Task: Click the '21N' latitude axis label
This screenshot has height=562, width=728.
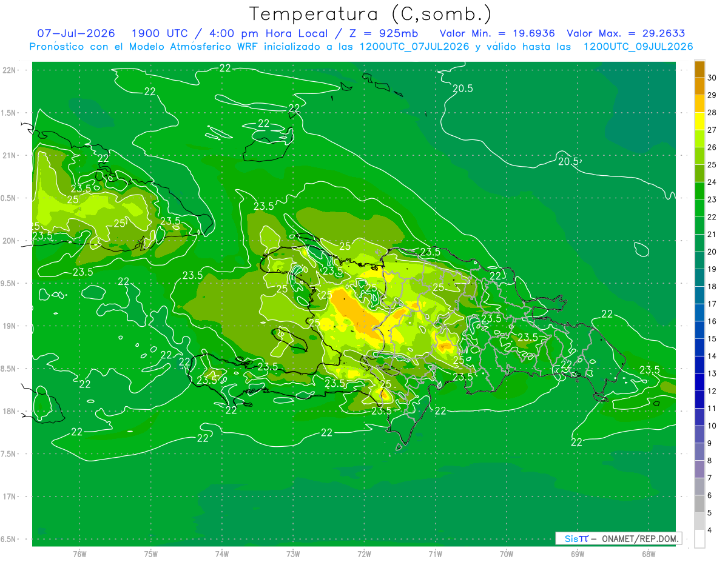Action: (x=10, y=155)
